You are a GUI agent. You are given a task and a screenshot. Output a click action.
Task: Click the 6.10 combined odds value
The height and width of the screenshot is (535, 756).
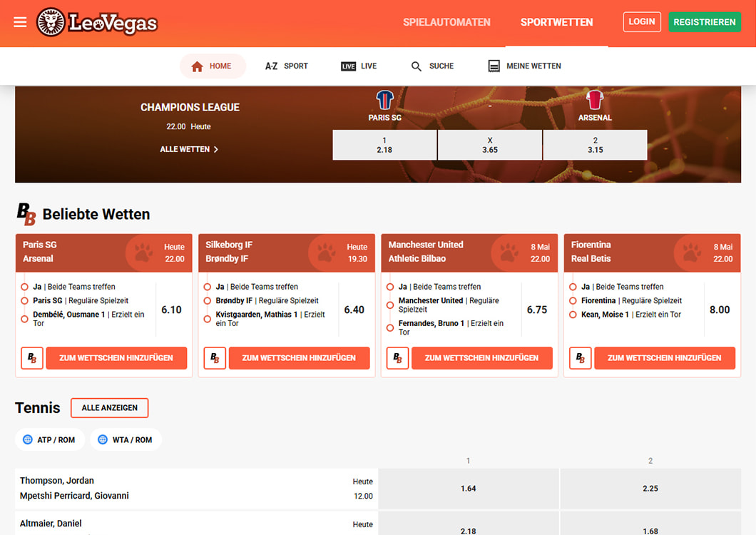point(171,310)
